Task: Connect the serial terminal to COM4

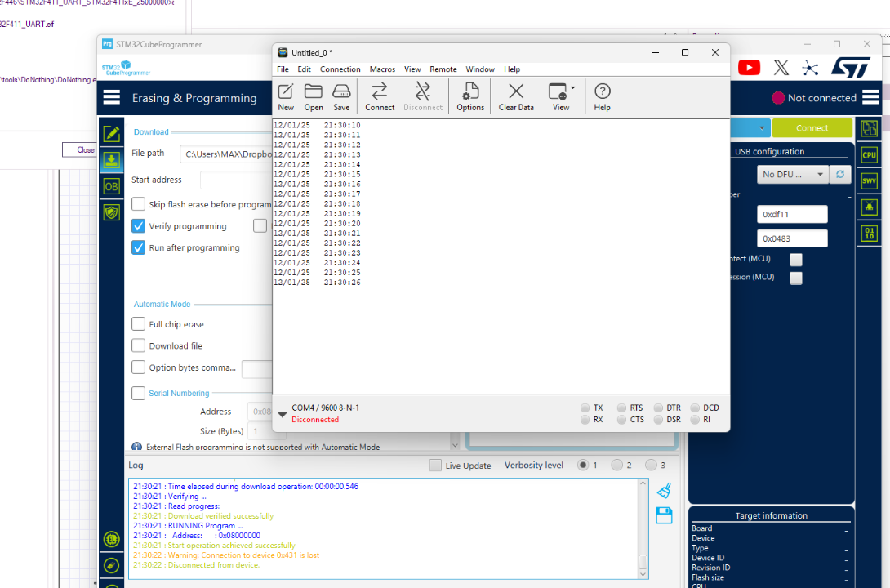Action: pos(379,97)
